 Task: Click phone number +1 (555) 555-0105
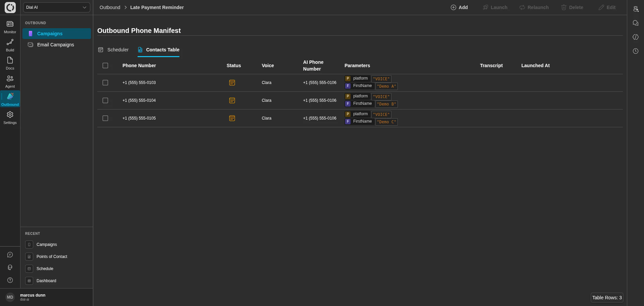(139, 118)
